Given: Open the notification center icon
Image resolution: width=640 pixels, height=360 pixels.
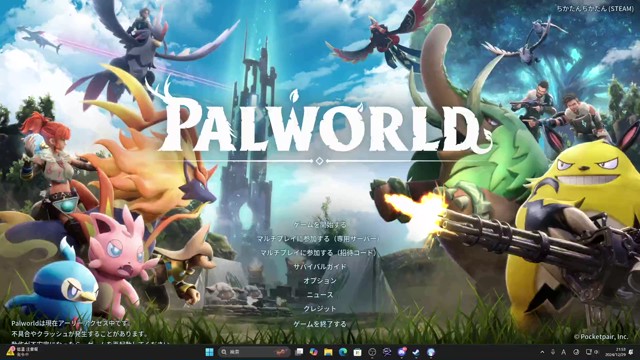Looking at the screenshot, I should [x=631, y=352].
